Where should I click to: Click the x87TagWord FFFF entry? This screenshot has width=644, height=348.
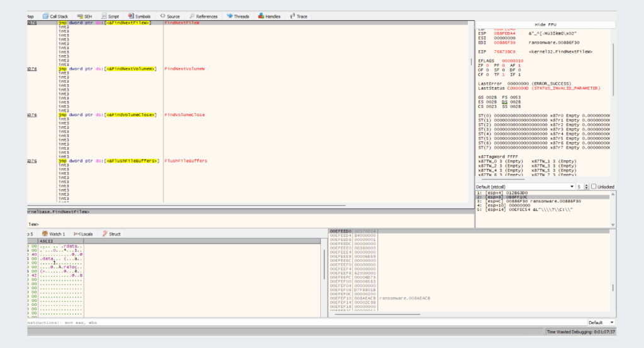point(498,157)
